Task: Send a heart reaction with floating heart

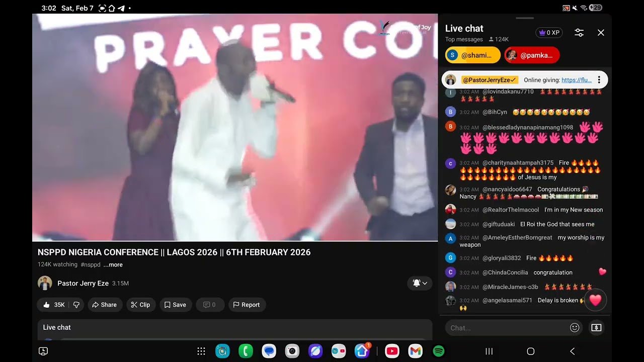Action: click(595, 300)
